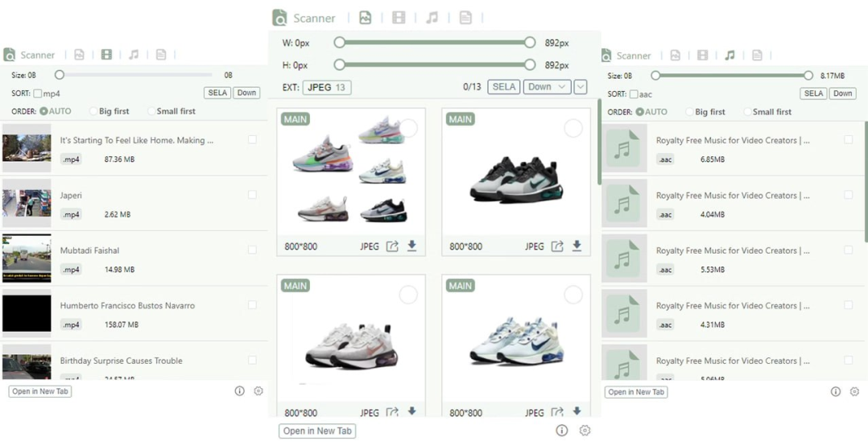Check the Mubtadi Faishal video checkbox

(x=253, y=250)
